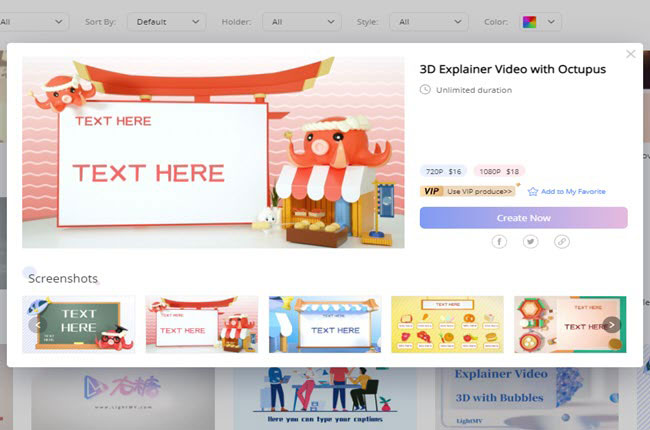
Task: Open the blue awning screenshot thumbnail
Action: (x=325, y=324)
